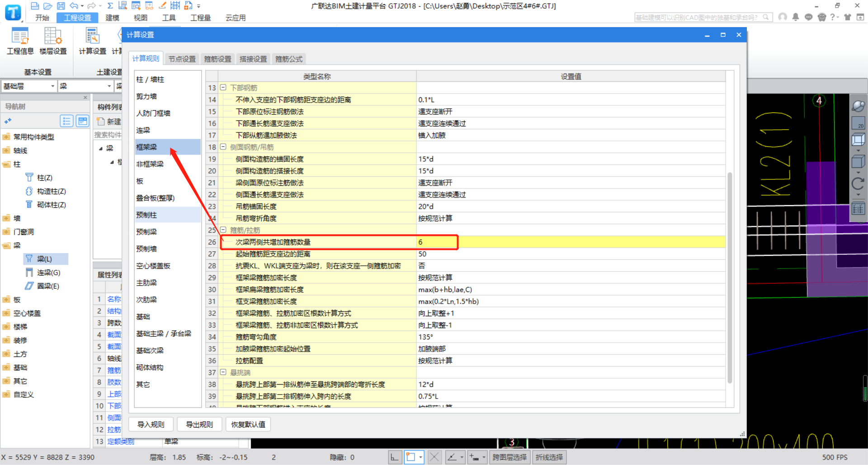Viewport: 868px width, 465px height.
Task: Click the grid axis icon in quick toolbar
Action: tap(175, 6)
